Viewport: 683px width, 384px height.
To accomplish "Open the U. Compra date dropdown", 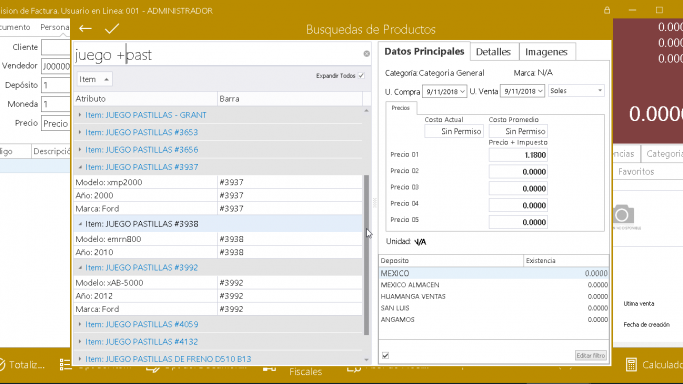I will (x=462, y=91).
